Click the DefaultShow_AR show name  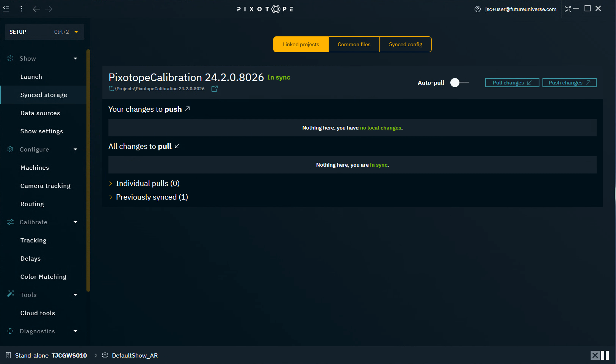(x=135, y=355)
